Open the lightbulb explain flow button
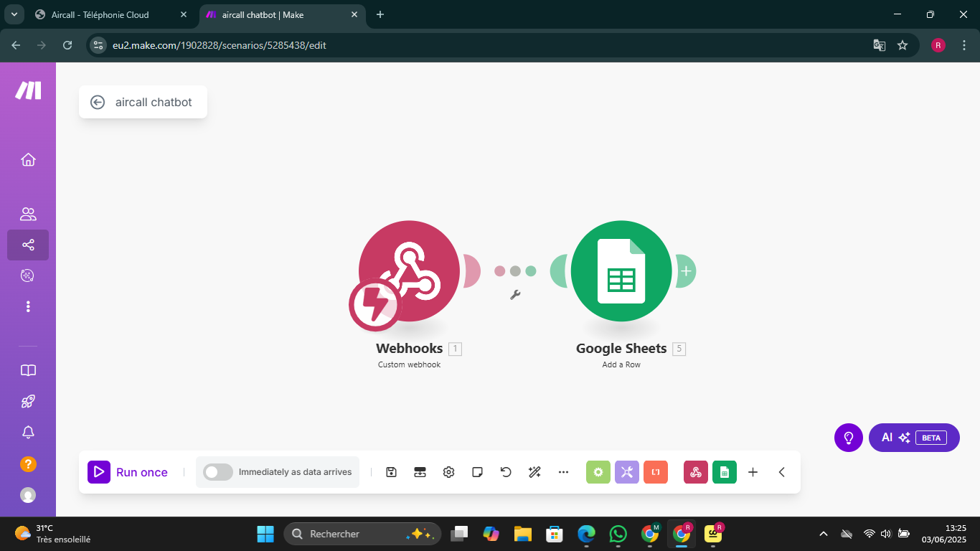This screenshot has height=551, width=980. pos(849,438)
